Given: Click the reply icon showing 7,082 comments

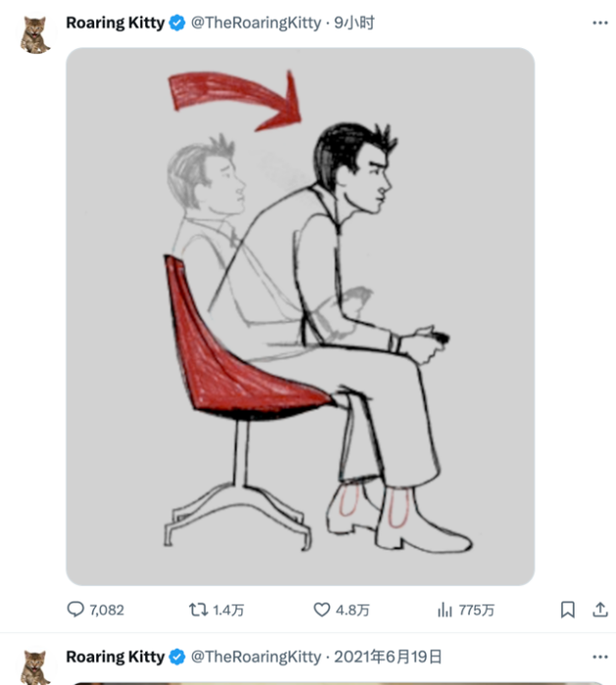Looking at the screenshot, I should (76, 609).
